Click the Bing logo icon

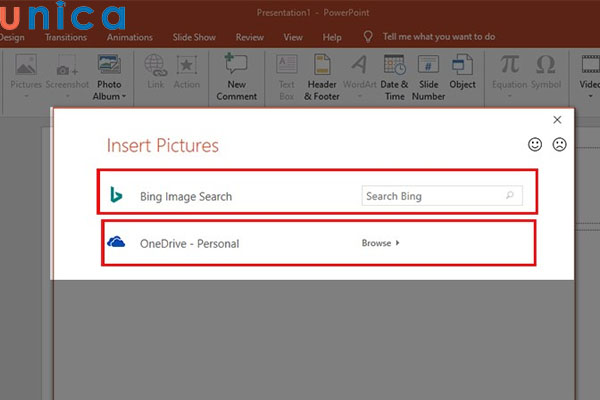click(x=116, y=194)
